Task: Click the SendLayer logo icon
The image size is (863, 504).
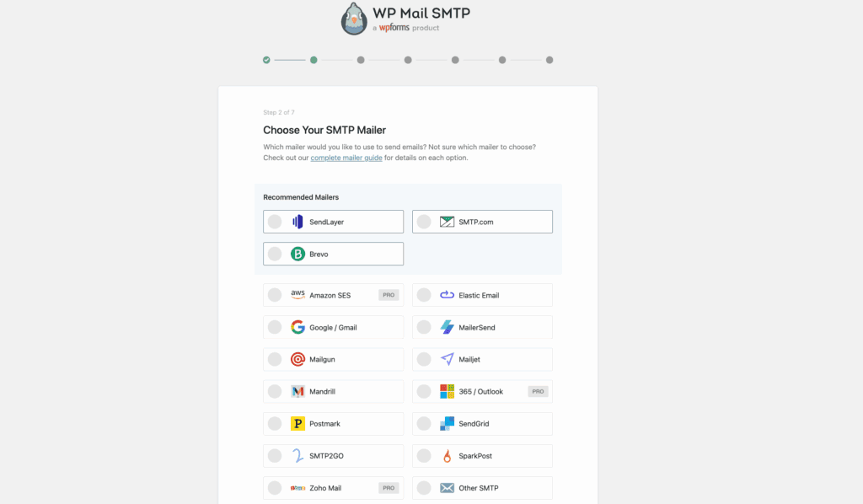Action: pyautogui.click(x=297, y=222)
